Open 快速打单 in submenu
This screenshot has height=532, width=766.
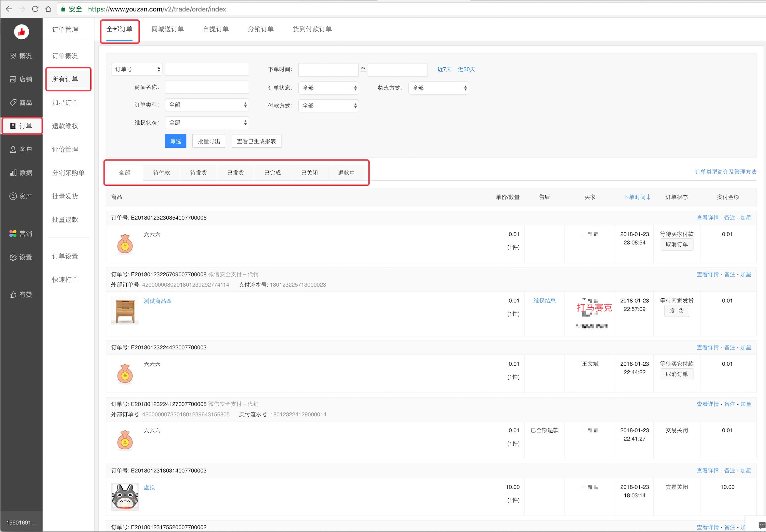tap(65, 279)
